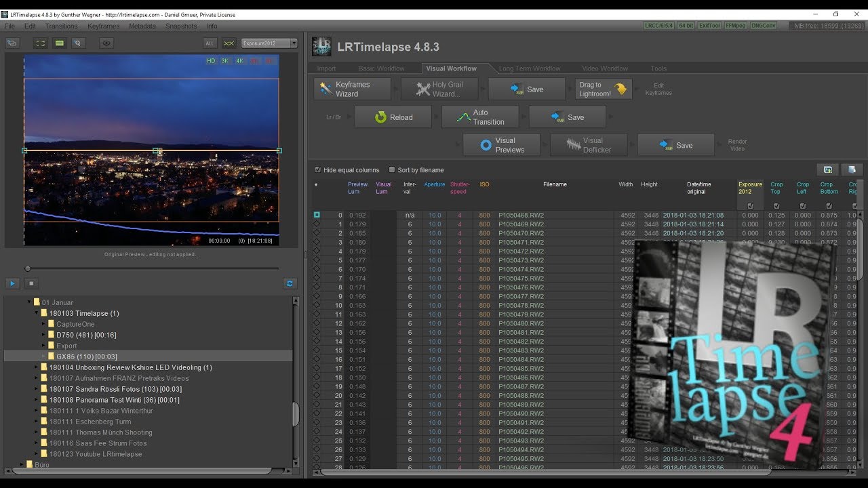This screenshot has width=868, height=488.
Task: Open the Edit menu
Action: (30, 26)
